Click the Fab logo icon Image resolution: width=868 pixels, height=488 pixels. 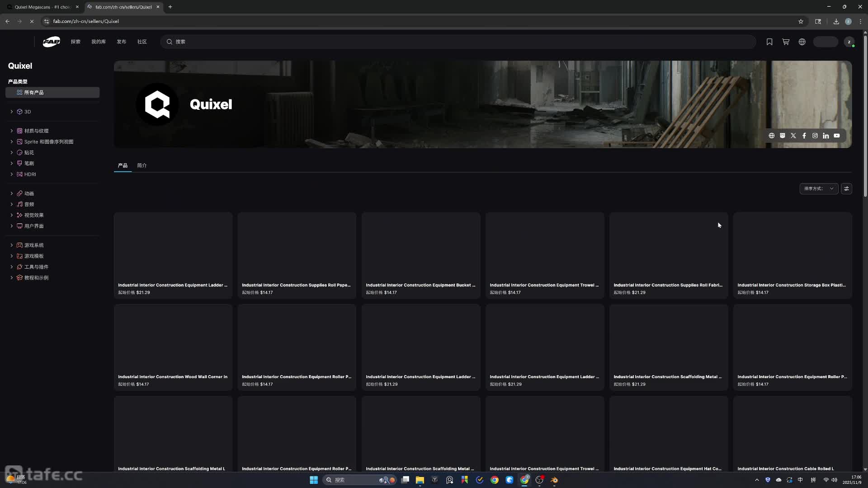[52, 42]
